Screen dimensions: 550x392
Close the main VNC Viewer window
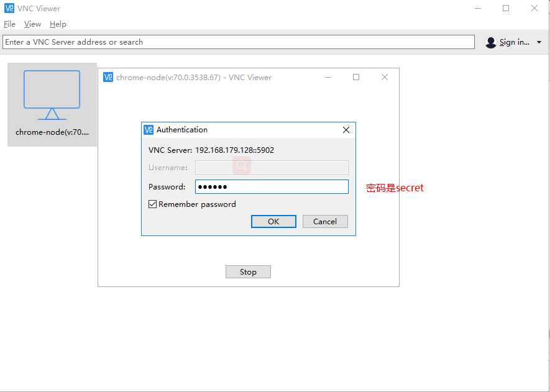point(534,9)
